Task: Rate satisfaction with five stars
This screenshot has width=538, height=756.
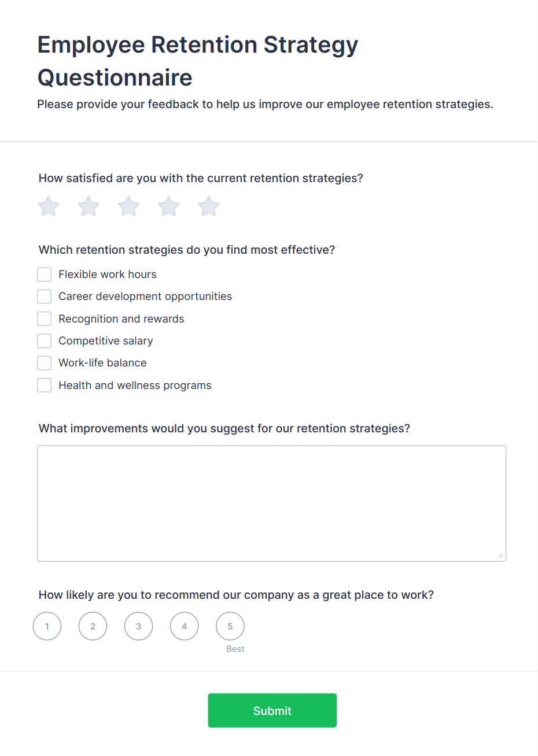Action: pos(208,206)
